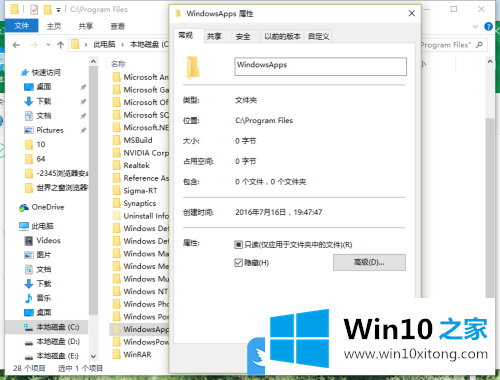This screenshot has height=380, width=500.
Task: Select 本地磁盘 (D:) in navigation pane
Action: (58, 341)
